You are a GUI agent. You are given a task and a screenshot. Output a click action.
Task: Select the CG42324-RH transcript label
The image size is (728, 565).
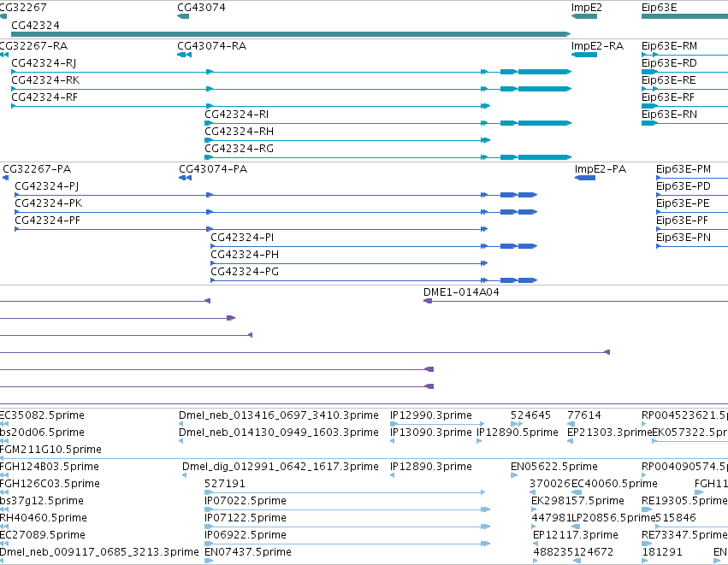(240, 132)
